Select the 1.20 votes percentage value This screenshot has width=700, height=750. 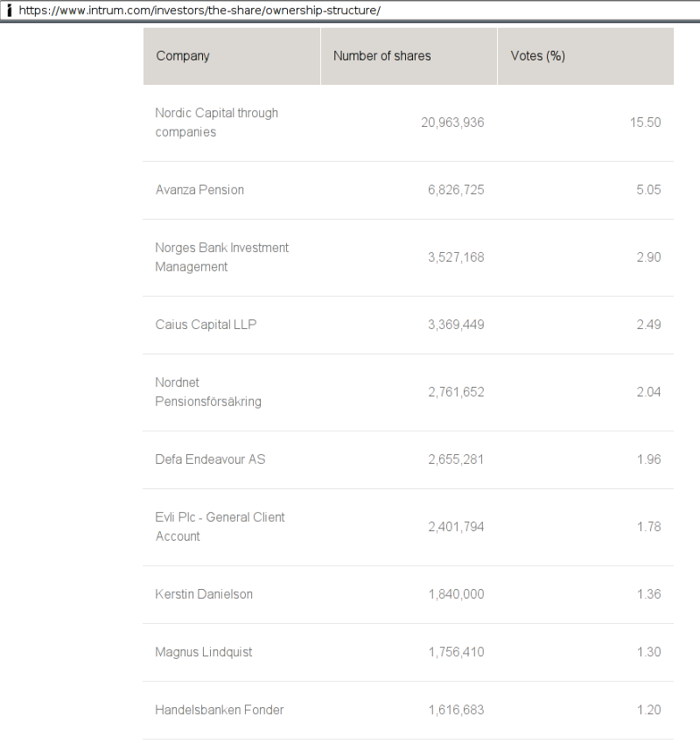tap(648, 710)
